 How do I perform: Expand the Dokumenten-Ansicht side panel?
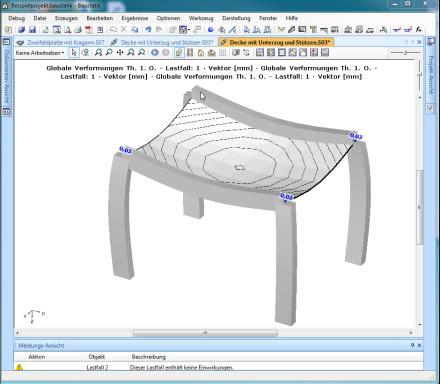tap(6, 76)
